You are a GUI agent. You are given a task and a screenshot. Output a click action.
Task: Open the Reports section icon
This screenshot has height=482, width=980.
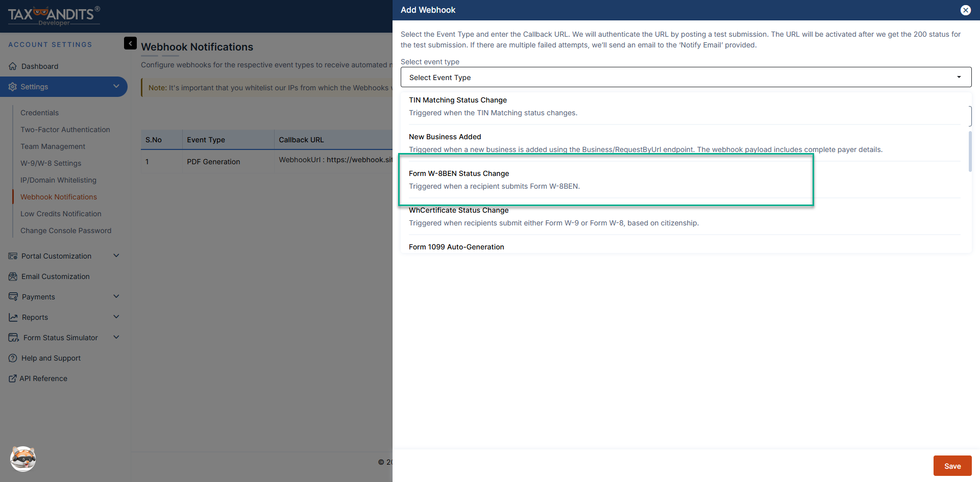click(x=12, y=317)
